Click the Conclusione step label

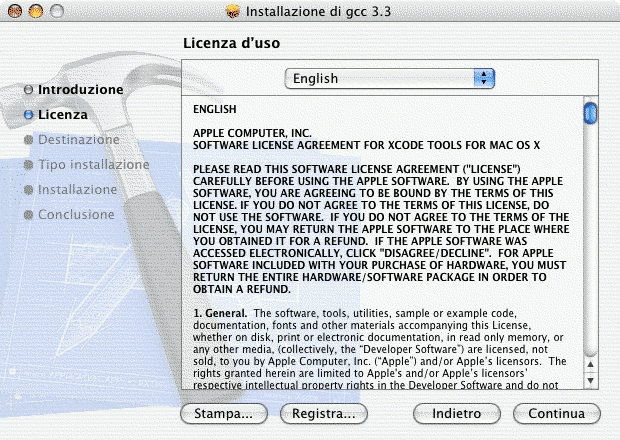[76, 215]
